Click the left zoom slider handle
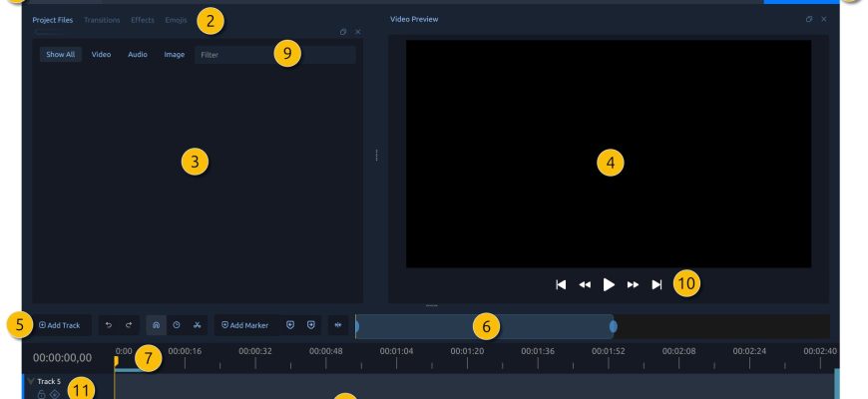This screenshot has height=399, width=868. tap(356, 327)
